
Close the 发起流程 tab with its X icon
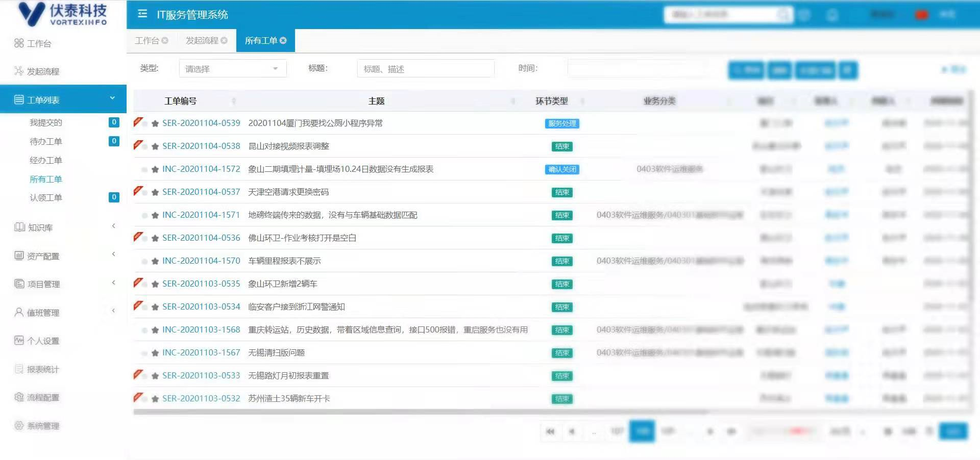click(x=224, y=41)
